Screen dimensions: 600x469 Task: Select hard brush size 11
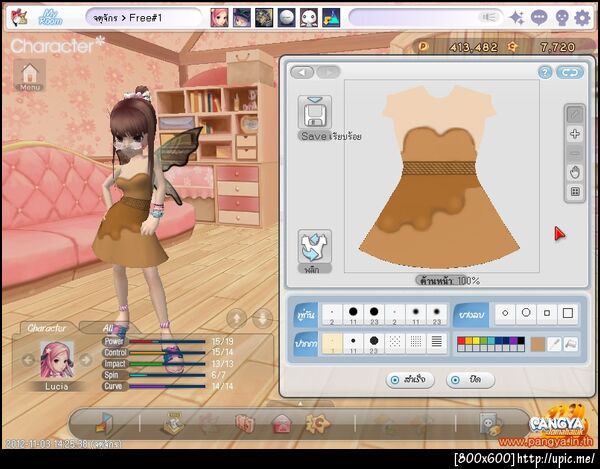353,314
